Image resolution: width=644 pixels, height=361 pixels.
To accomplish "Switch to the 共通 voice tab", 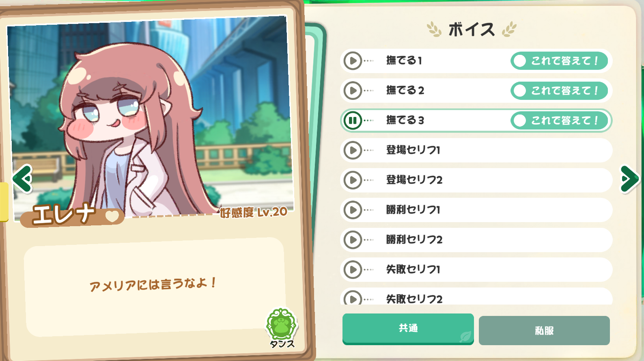I will tap(408, 329).
